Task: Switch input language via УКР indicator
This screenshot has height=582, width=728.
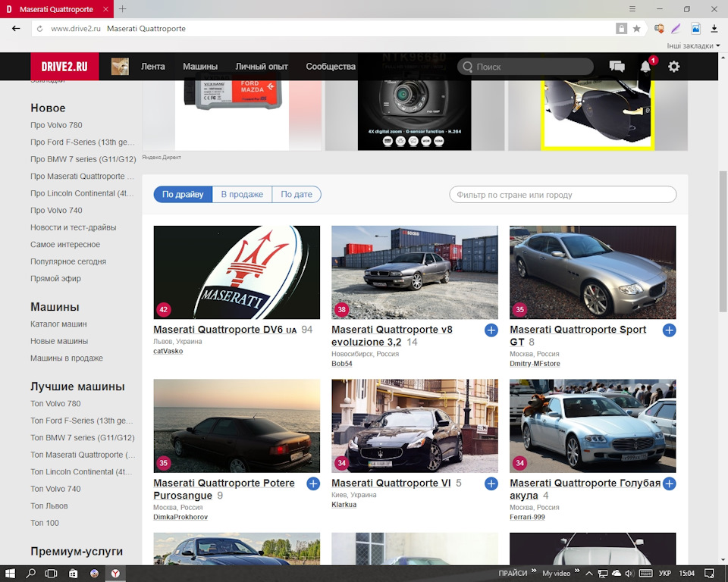Action: tap(665, 573)
